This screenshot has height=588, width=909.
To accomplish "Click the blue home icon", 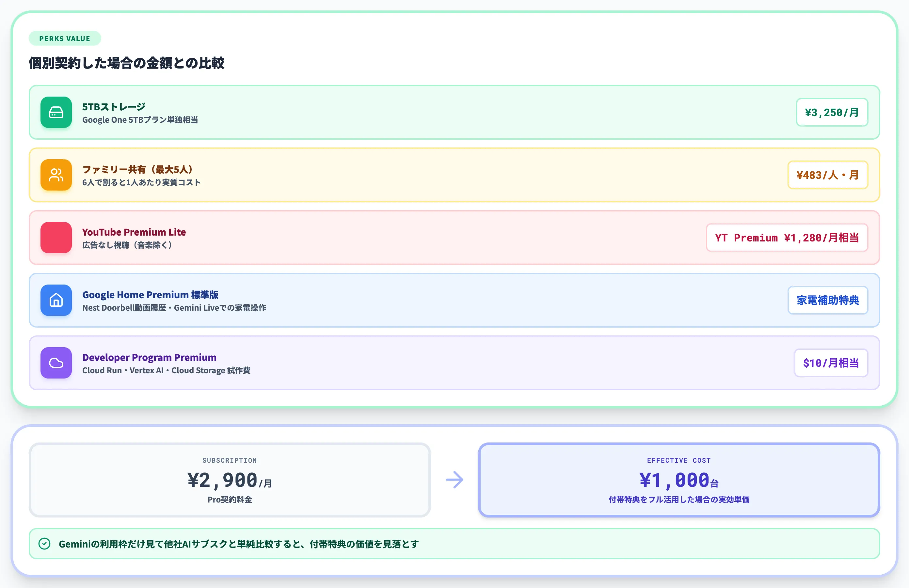I will coord(56,300).
